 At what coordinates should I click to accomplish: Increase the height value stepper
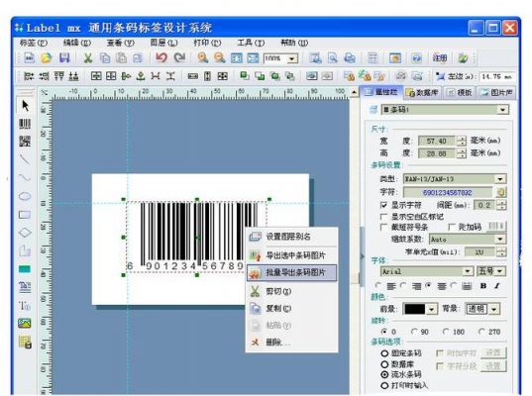tap(462, 150)
